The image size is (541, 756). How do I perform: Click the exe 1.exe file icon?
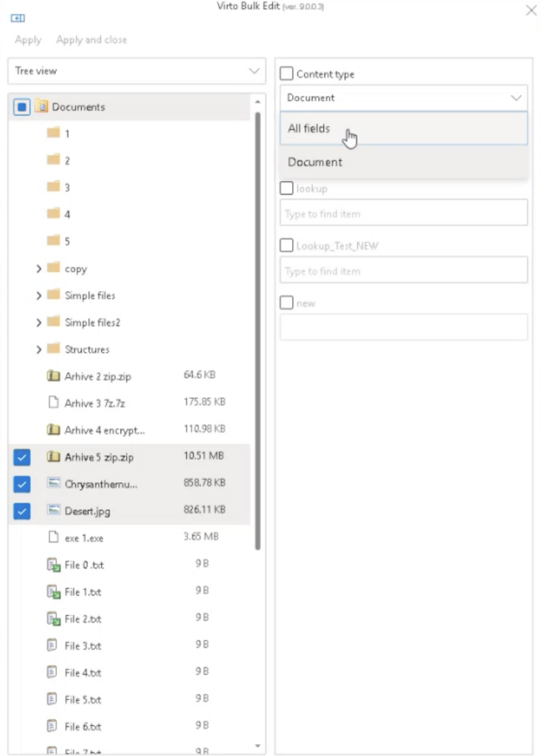tap(54, 537)
